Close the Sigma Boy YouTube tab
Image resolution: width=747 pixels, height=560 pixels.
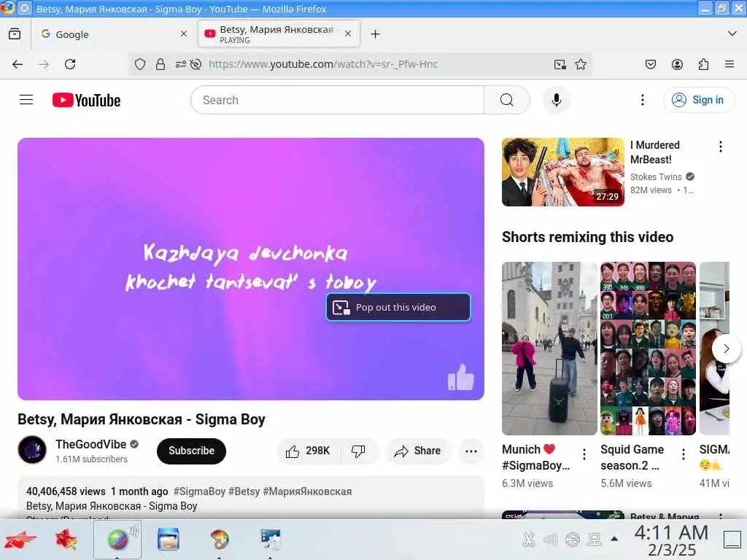(x=348, y=34)
